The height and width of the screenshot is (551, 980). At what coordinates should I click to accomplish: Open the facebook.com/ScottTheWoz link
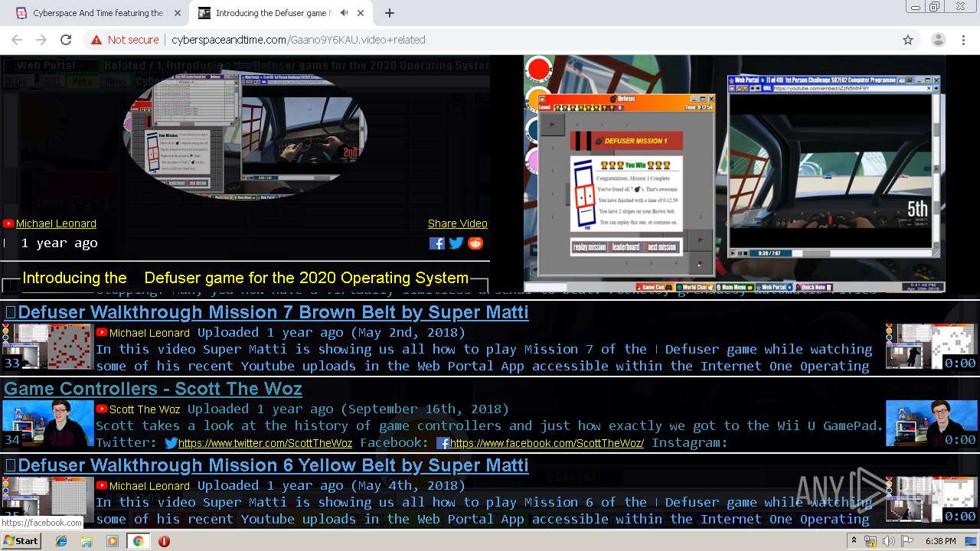tap(547, 443)
